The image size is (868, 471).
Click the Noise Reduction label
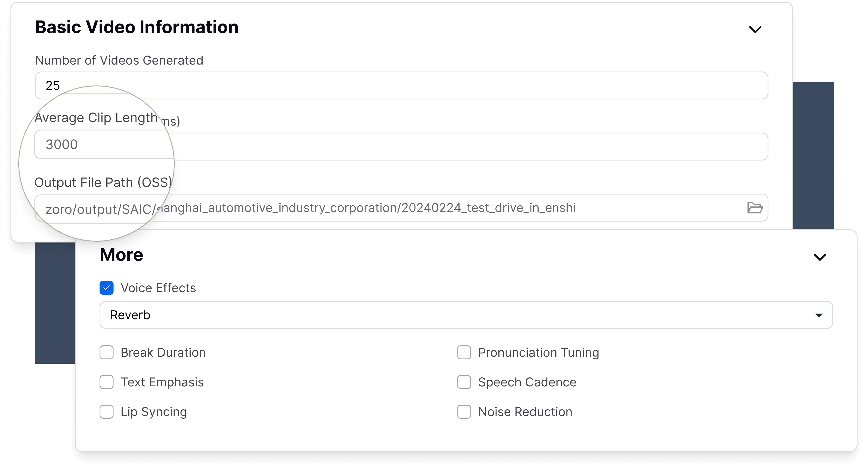click(x=525, y=412)
